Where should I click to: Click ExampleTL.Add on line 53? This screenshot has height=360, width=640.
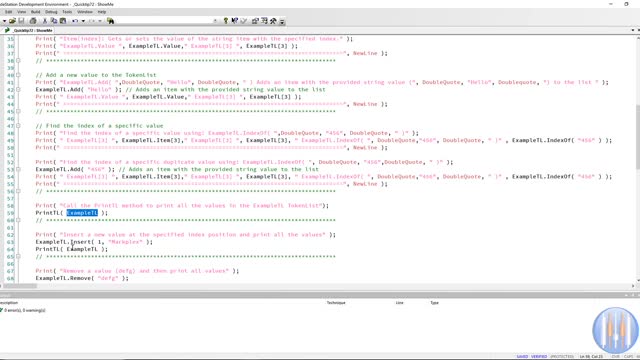click(x=58, y=169)
